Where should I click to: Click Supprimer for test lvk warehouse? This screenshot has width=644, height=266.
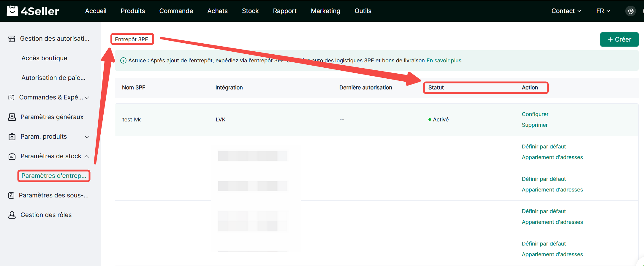click(x=534, y=125)
